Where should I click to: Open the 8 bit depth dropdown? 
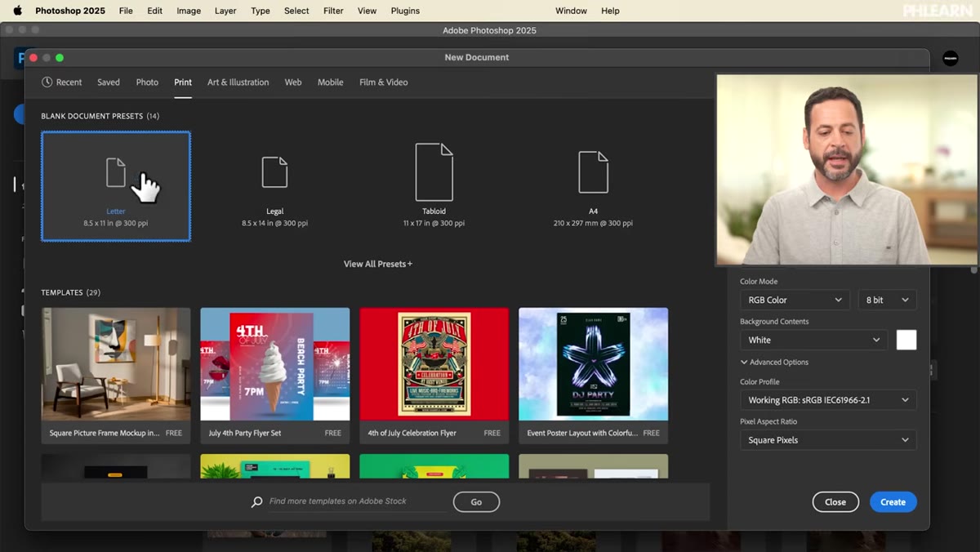click(887, 300)
